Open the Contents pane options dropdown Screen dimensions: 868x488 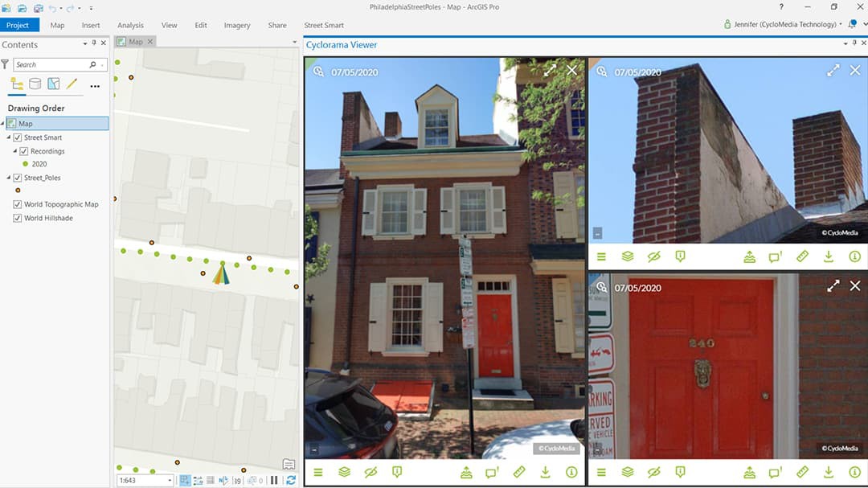(84, 43)
